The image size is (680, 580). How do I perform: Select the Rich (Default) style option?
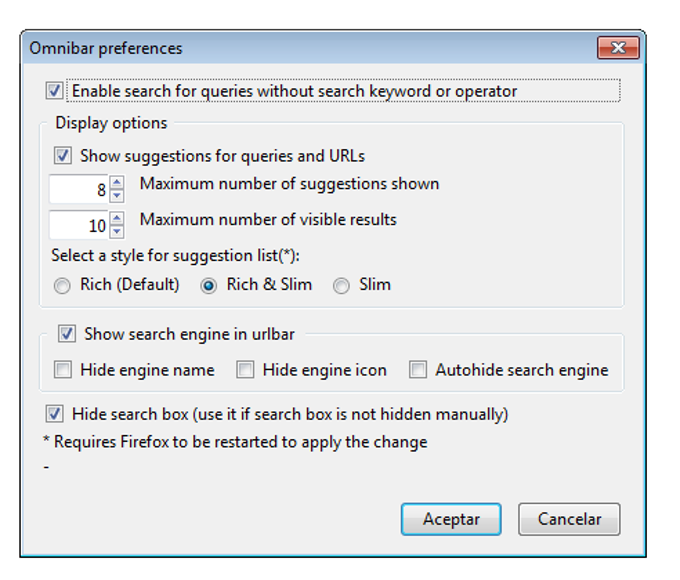coord(62,286)
